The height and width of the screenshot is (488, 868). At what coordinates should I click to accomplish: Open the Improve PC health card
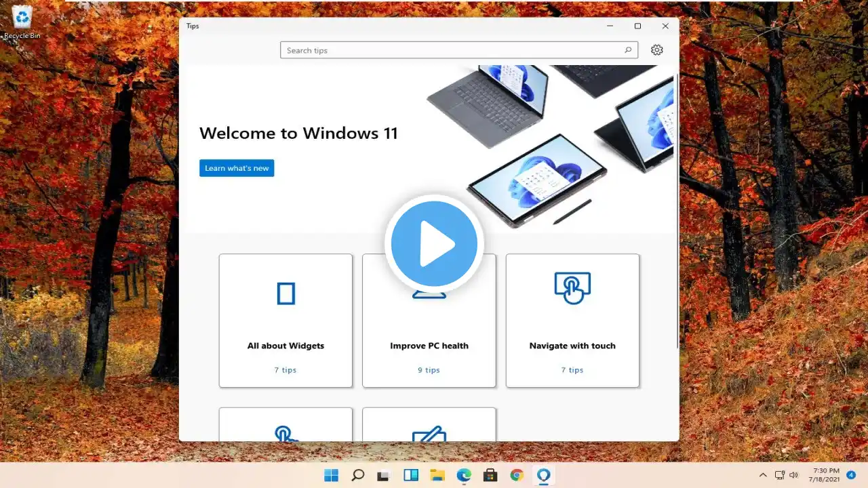[429, 321]
